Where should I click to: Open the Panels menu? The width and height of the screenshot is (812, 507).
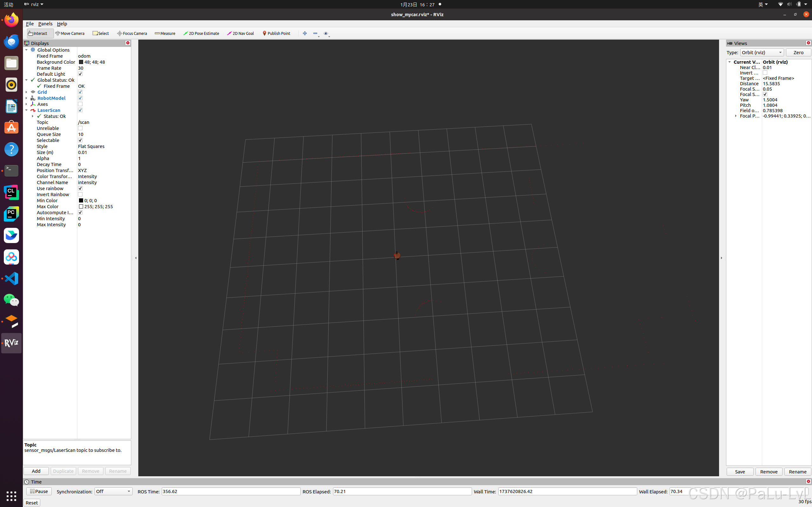tap(45, 24)
